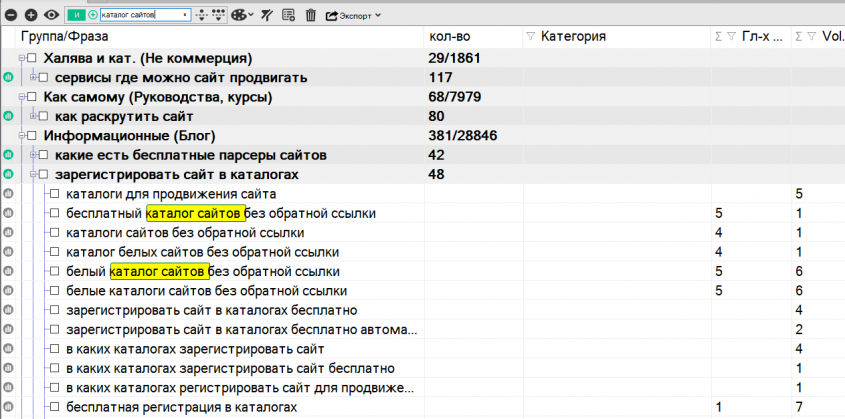Select phrase "белый каталог сайтов без обратной ссылки"
845x419 pixels.
pos(203,271)
